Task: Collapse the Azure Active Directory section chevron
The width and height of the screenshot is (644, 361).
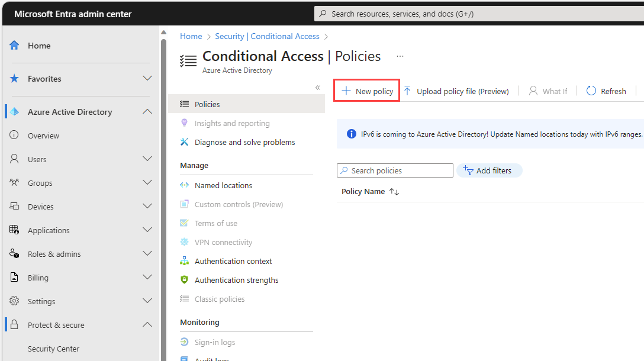Action: tap(147, 111)
